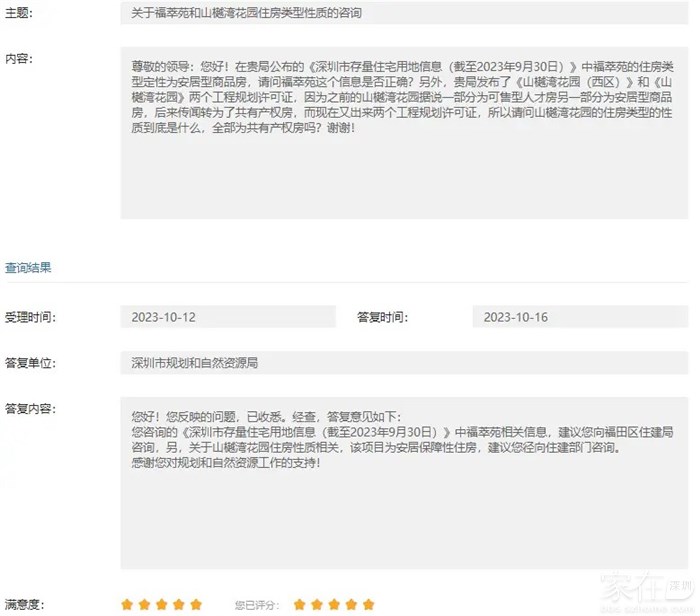Select the third star beside 您已评分
Viewport: 700px width, 616px height.
click(x=334, y=604)
